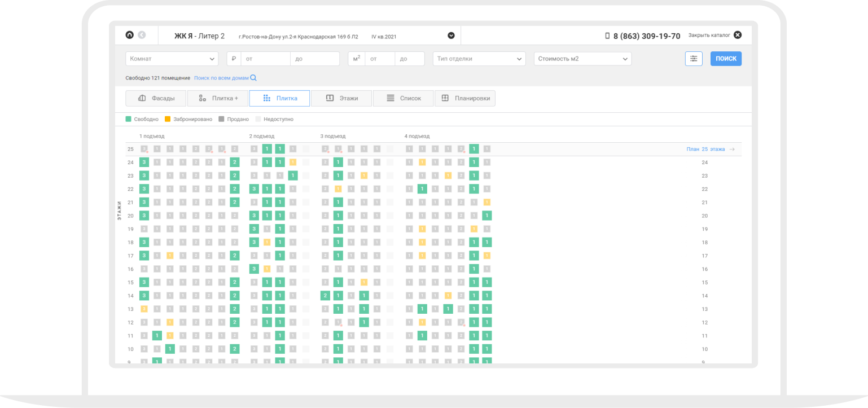This screenshot has height=408, width=868.
Task: Select green 1-room tile, floor 23, entrance 2
Action: click(x=293, y=176)
